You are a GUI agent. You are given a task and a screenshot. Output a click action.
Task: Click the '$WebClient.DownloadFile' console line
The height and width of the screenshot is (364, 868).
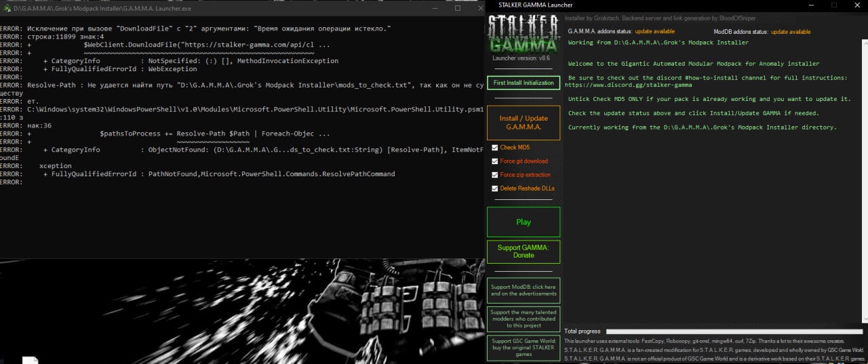[x=207, y=45]
